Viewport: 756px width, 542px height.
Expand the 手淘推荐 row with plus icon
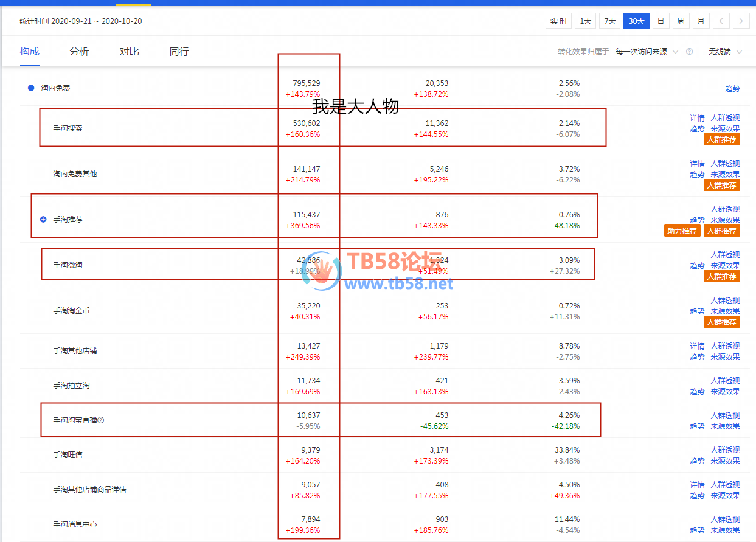coord(43,219)
